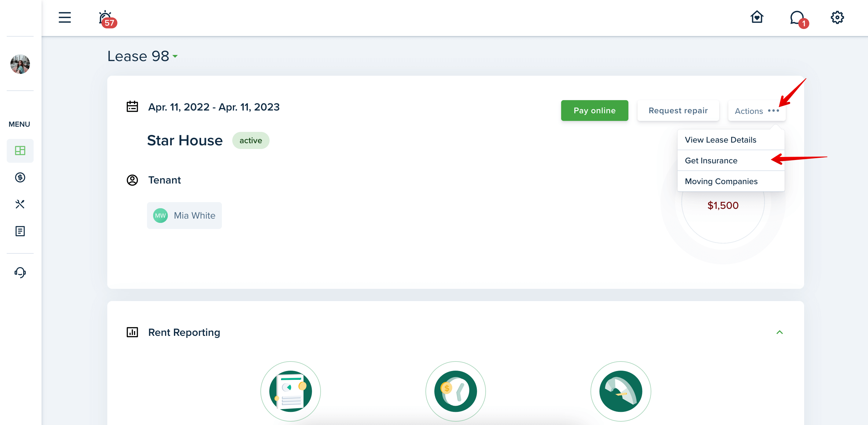Click the user profile avatar
Screen dimensions: 868x425
[20, 64]
